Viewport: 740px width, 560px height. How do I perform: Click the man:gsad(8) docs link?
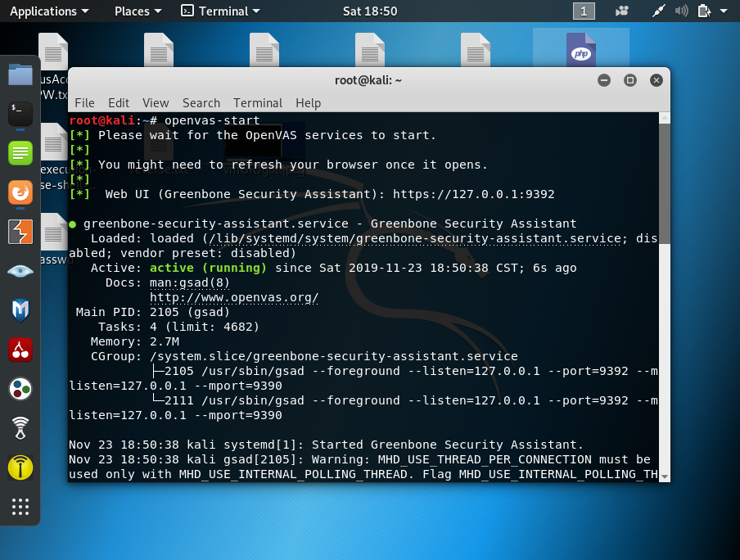pos(190,282)
